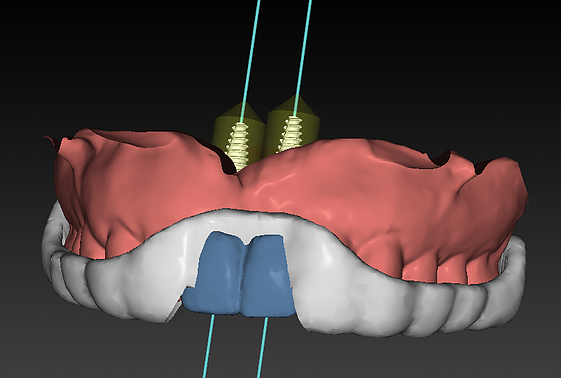
Task: Pick the left cyan axis line below crowns
Action: [x=209, y=346]
